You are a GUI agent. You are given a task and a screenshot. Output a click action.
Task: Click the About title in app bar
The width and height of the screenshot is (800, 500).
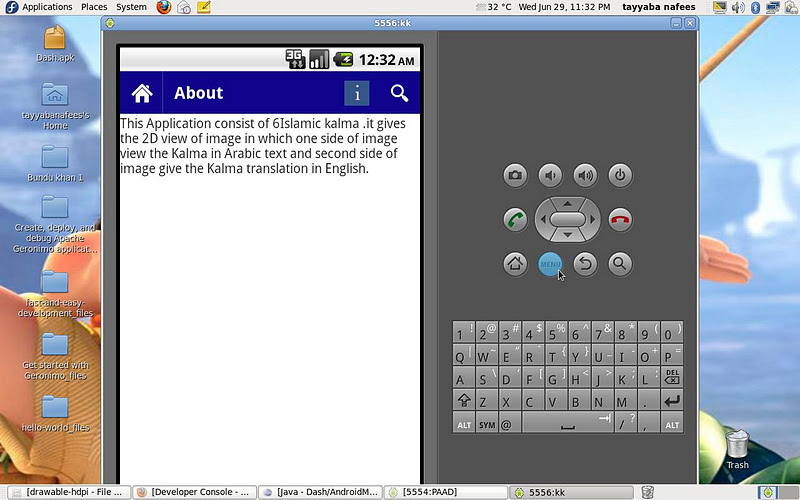[198, 93]
